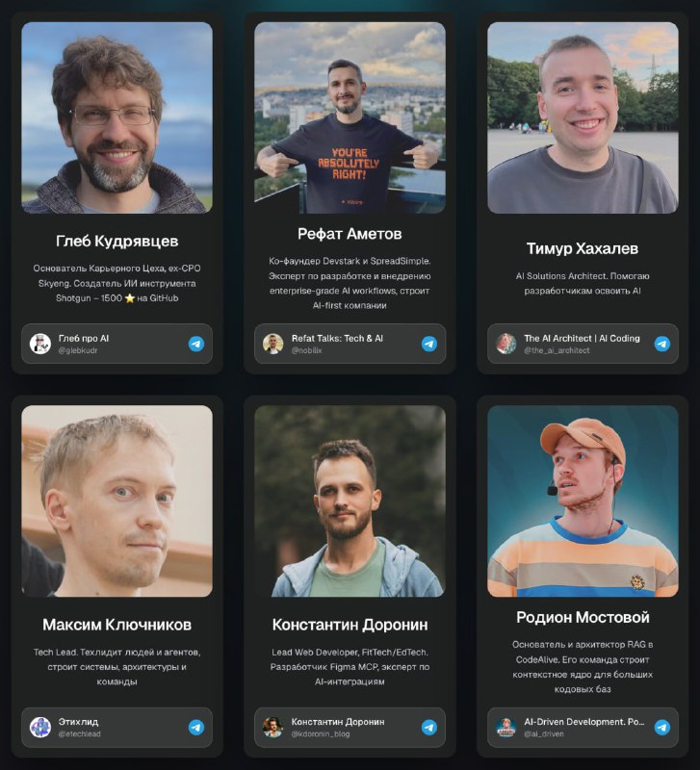Click Telegram icon next to Refat Talks channel
The height and width of the screenshot is (770, 700).
click(429, 344)
